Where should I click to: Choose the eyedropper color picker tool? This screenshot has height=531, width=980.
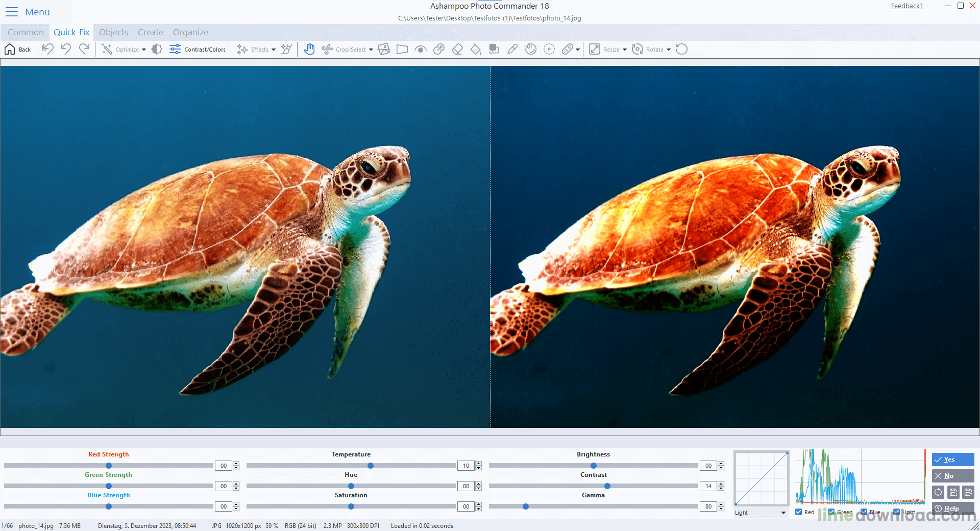(x=512, y=49)
